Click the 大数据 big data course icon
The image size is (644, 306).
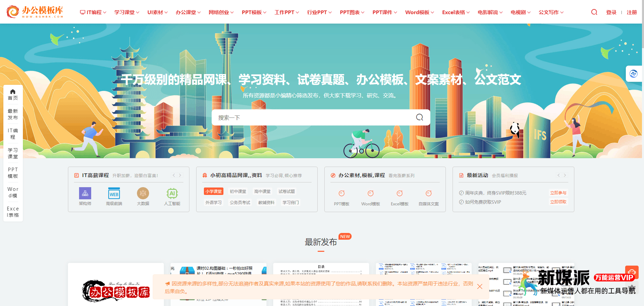143,194
